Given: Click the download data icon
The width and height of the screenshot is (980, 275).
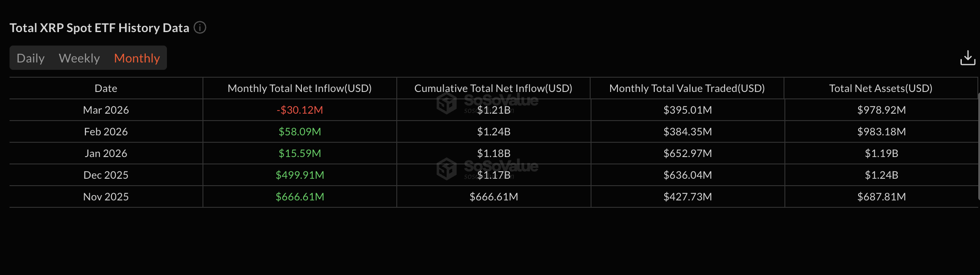Looking at the screenshot, I should tap(968, 57).
